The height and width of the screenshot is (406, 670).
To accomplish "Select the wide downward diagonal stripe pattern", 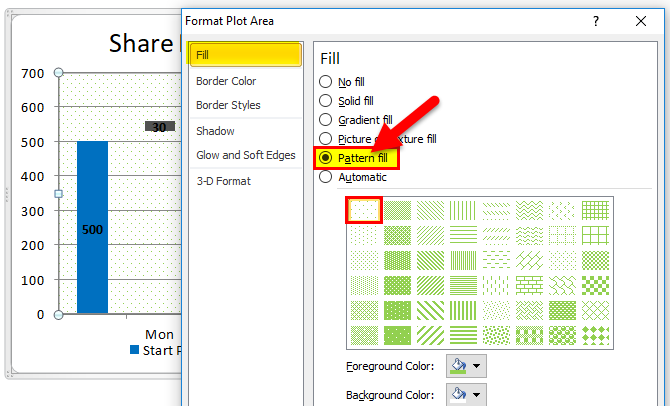I will pyautogui.click(x=430, y=311).
